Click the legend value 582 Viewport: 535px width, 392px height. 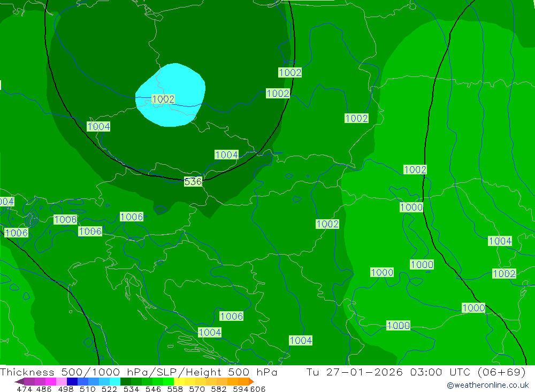(218, 389)
